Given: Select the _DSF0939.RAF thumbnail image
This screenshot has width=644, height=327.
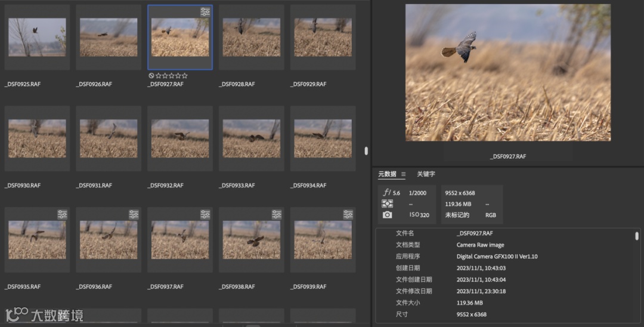Looking at the screenshot, I should (323, 240).
